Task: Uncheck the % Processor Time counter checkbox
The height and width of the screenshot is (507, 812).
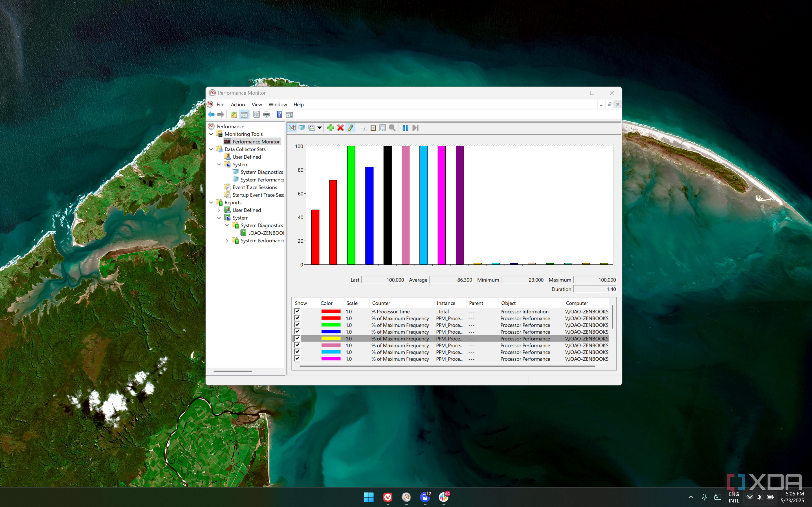Action: [297, 311]
